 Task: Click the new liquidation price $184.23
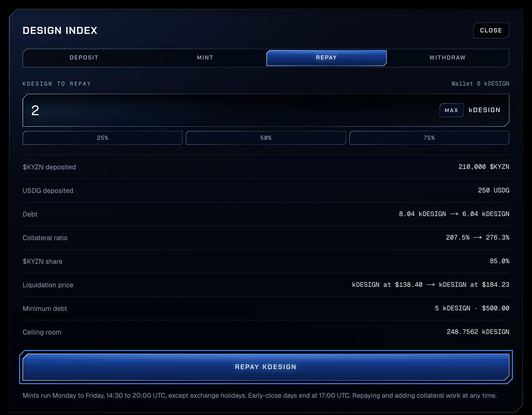pos(474,285)
